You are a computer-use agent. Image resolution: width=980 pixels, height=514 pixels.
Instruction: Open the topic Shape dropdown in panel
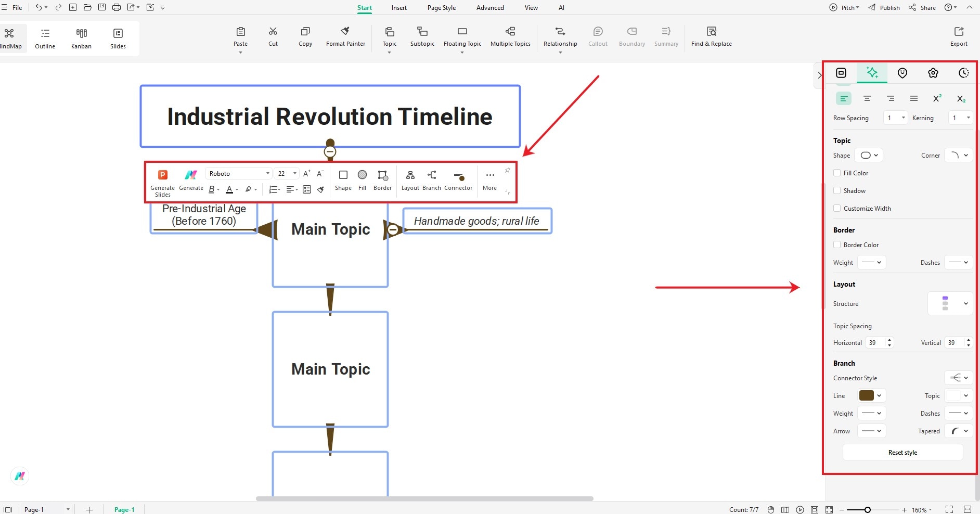(869, 155)
